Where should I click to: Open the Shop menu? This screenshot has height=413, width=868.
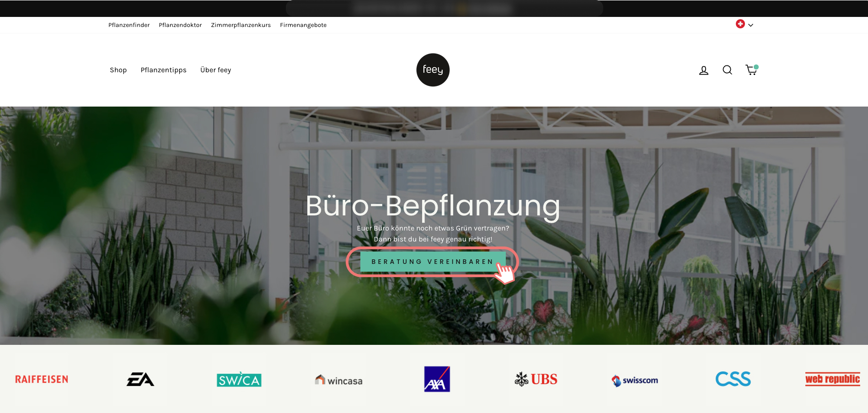118,70
